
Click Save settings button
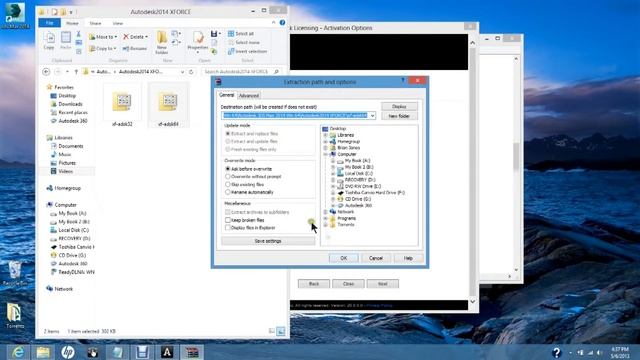tap(268, 241)
